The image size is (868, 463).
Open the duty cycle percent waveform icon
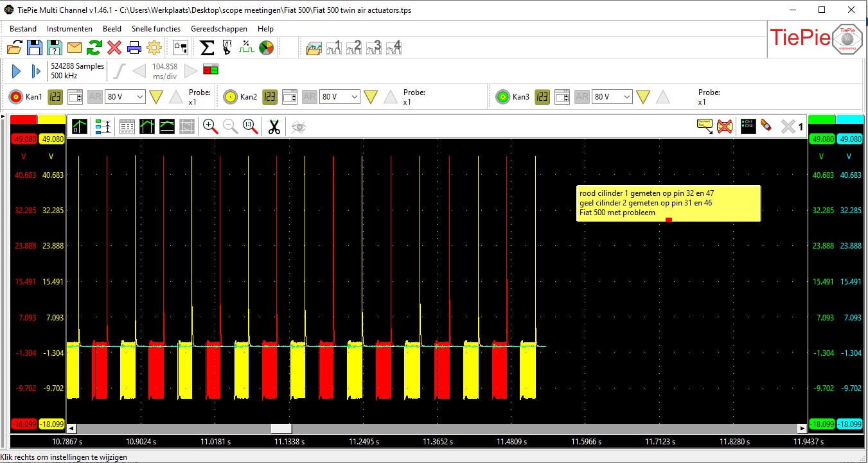246,48
